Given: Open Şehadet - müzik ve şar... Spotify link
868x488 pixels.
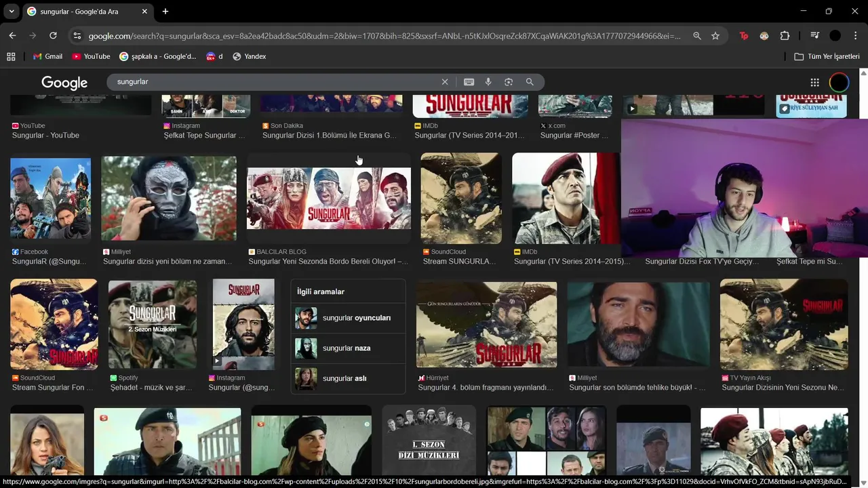Looking at the screenshot, I should coord(151,388).
